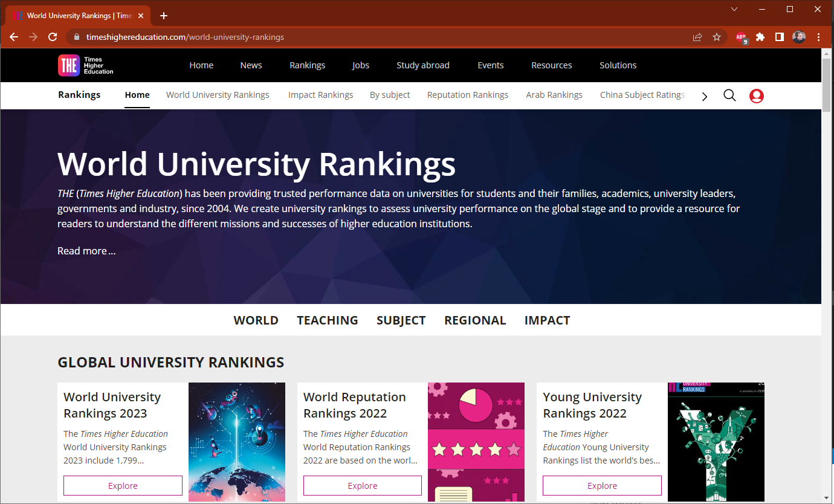Explore the World University Rankings 2023
Image resolution: width=834 pixels, height=504 pixels.
[123, 486]
